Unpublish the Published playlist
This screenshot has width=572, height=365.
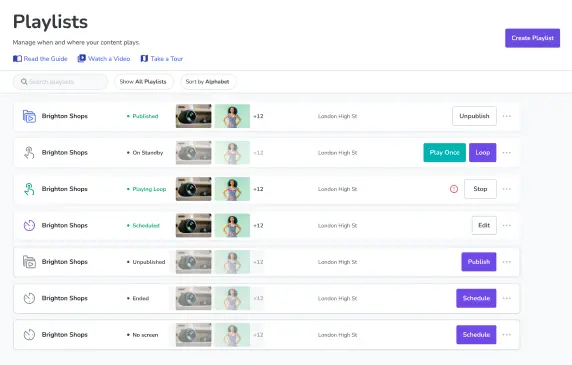coord(474,116)
